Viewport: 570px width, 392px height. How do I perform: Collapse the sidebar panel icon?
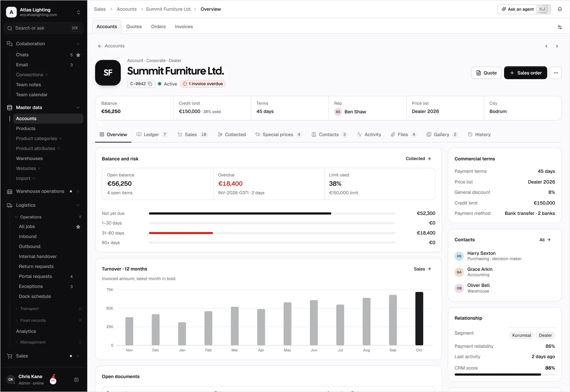coord(76,380)
